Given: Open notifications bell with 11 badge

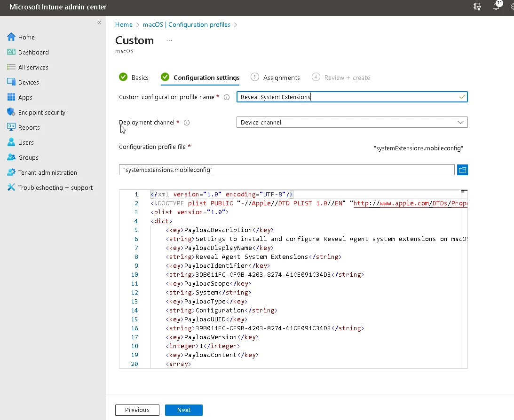Looking at the screenshot, I should click(497, 6).
